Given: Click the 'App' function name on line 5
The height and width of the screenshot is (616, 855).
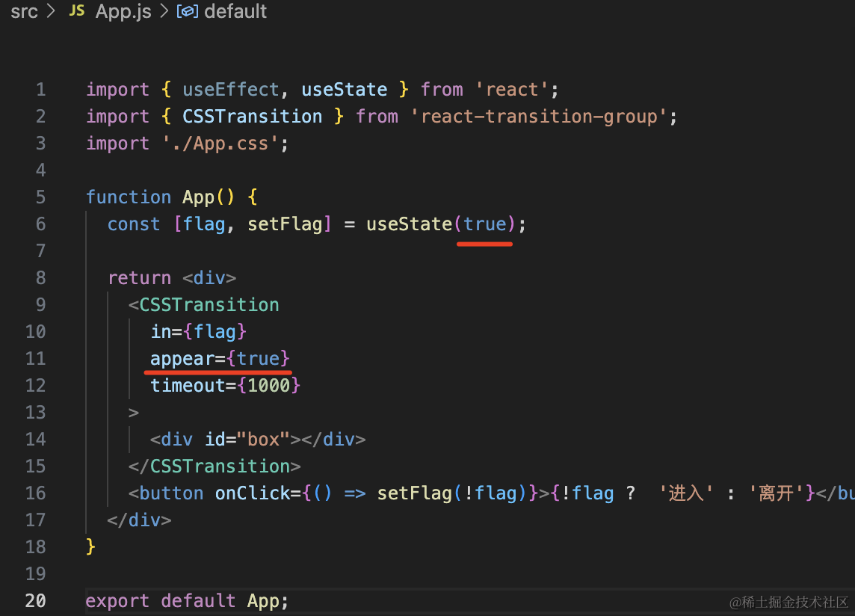Looking at the screenshot, I should click(x=199, y=197).
